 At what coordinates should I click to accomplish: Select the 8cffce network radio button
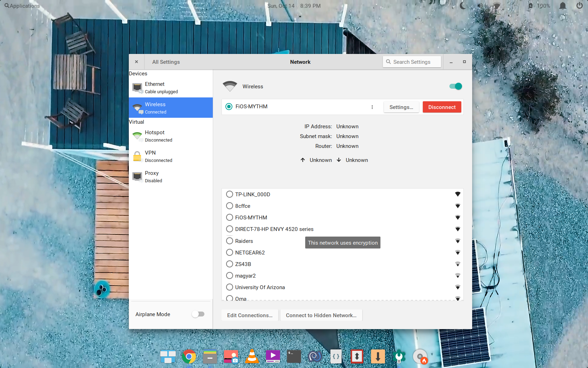click(230, 206)
